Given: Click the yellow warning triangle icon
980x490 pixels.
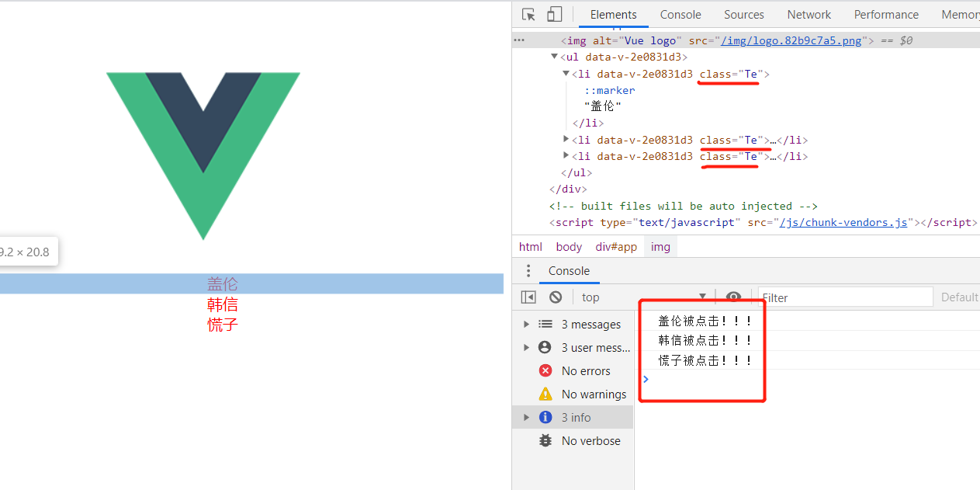Looking at the screenshot, I should click(545, 394).
